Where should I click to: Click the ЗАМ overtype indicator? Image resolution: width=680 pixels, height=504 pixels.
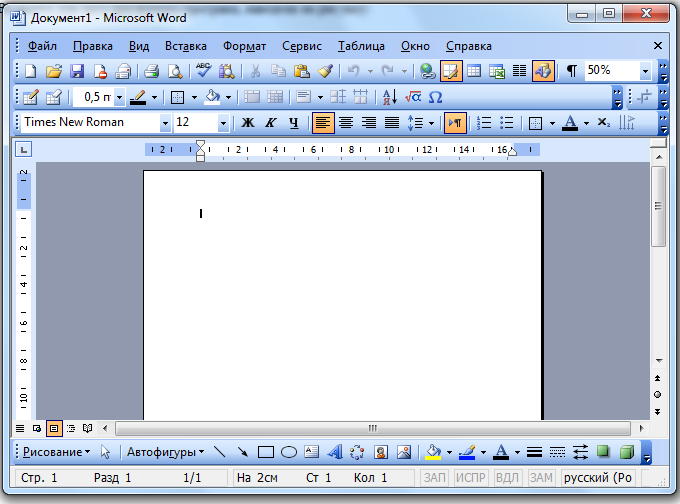coord(541,478)
